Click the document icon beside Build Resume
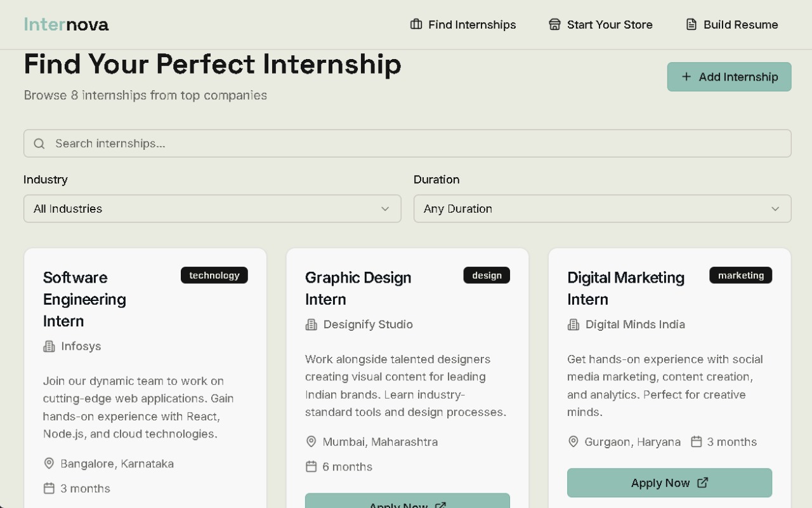This screenshot has height=508, width=812. point(691,24)
